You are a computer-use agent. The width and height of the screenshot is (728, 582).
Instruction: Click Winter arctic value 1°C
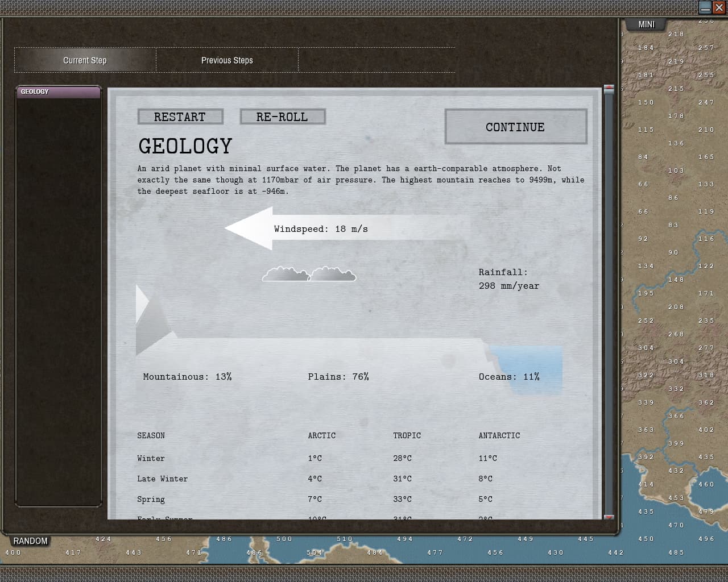(315, 459)
